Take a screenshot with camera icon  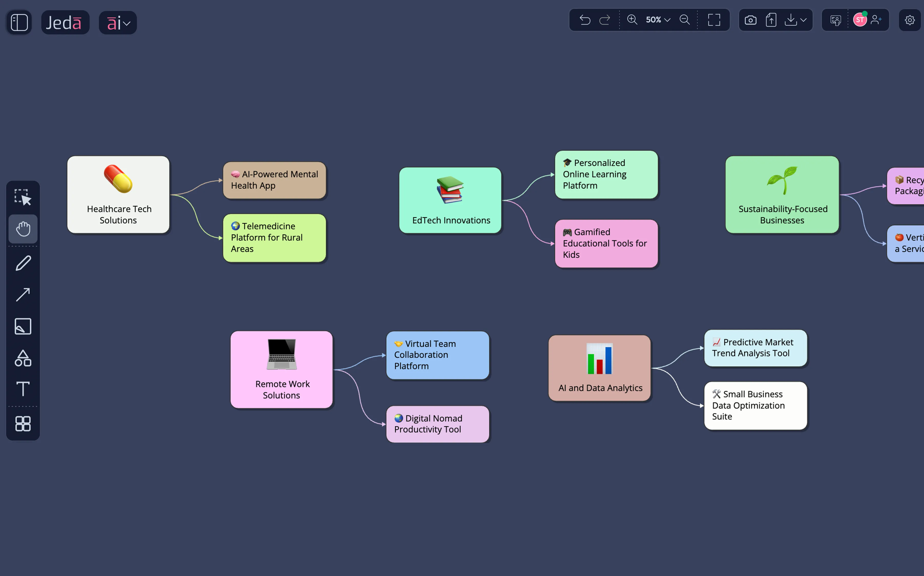(x=750, y=20)
